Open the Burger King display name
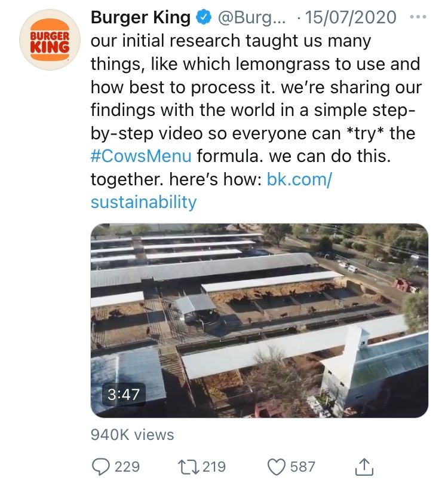Viewport: 448px width, 483px height. click(141, 17)
